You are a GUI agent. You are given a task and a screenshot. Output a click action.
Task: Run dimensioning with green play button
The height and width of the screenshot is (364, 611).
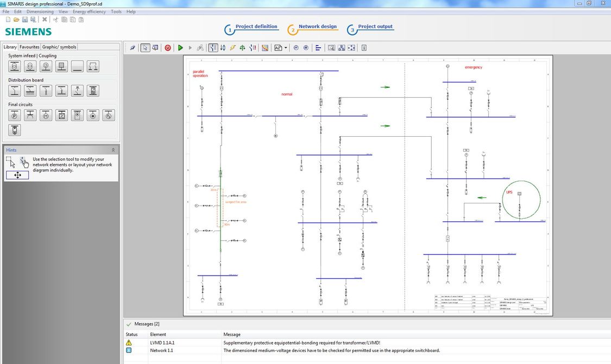[x=180, y=48]
